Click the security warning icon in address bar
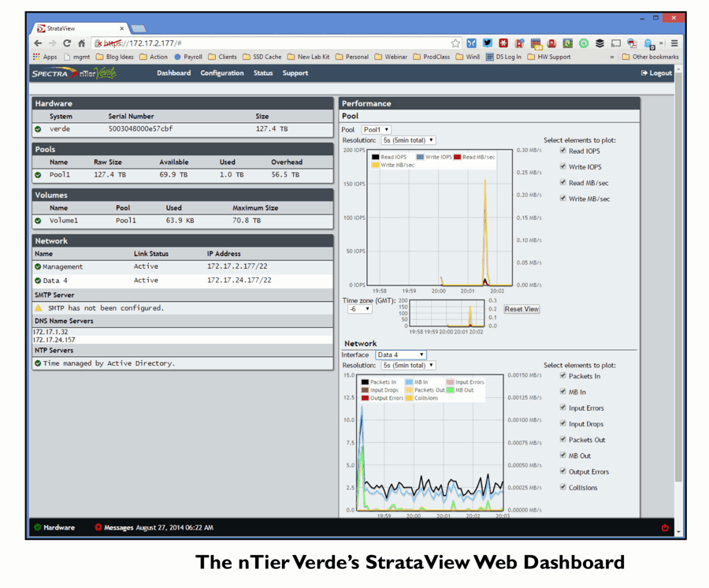 [x=98, y=43]
